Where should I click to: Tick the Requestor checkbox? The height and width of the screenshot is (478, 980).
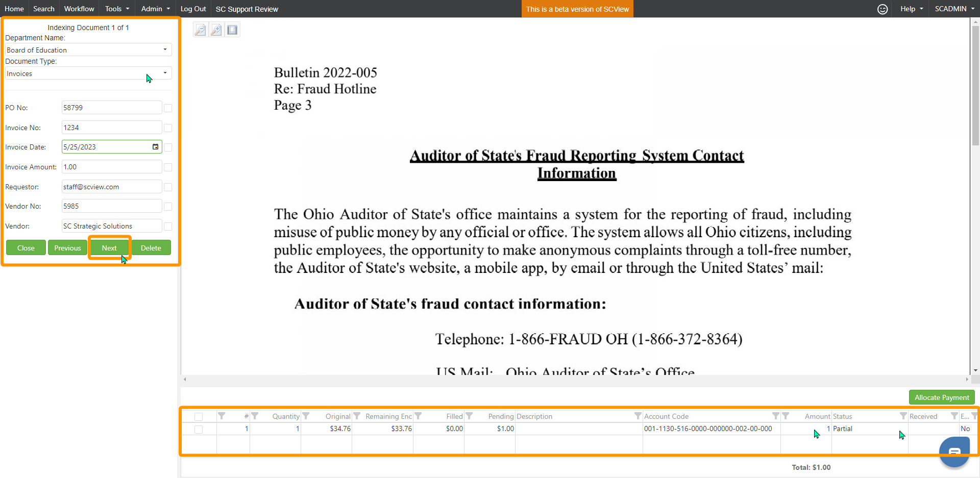(x=168, y=187)
